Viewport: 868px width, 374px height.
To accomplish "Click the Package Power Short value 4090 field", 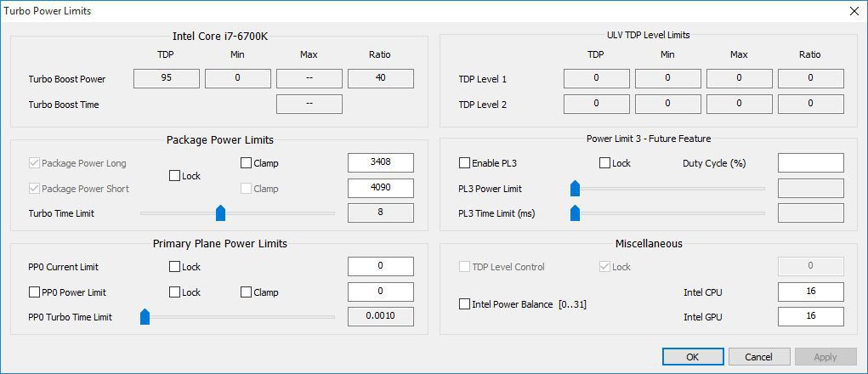I will [381, 188].
